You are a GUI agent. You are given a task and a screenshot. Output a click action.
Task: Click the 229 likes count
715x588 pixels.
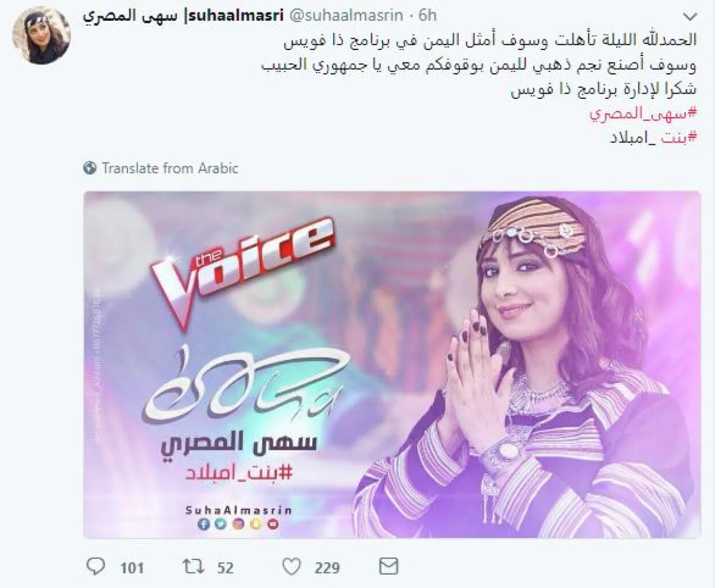tap(327, 567)
